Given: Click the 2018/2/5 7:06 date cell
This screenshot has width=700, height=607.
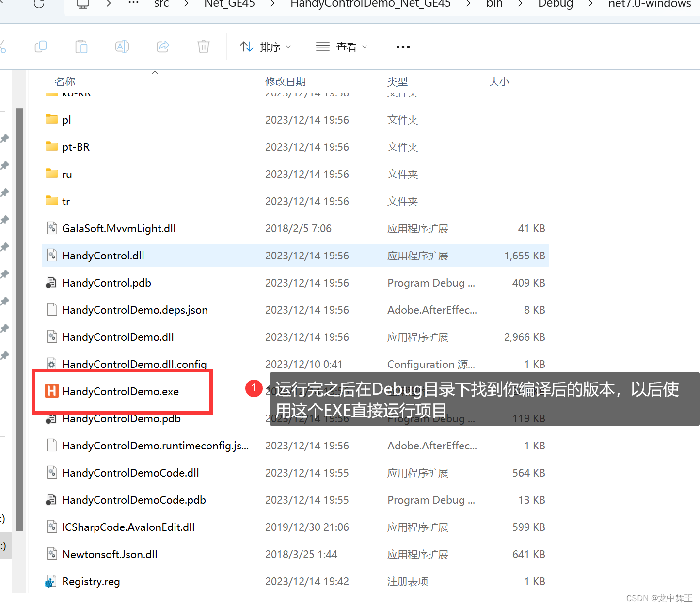Looking at the screenshot, I should pyautogui.click(x=298, y=228).
